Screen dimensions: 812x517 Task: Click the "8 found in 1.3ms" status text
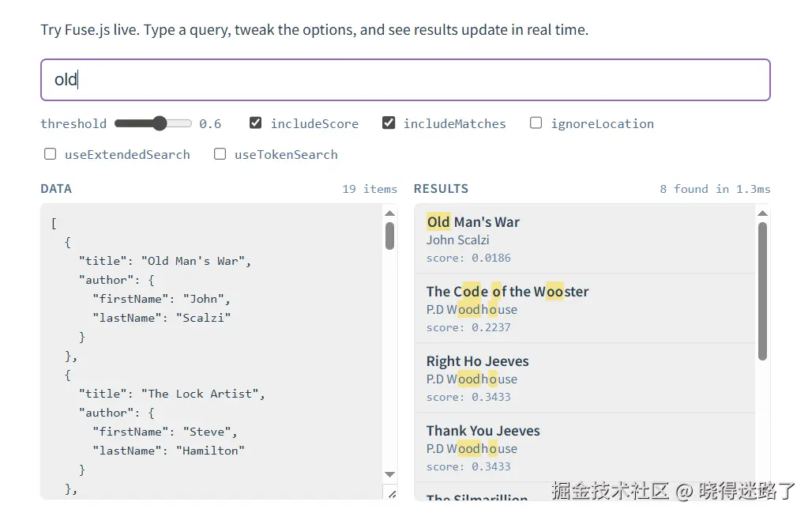pyautogui.click(x=715, y=189)
